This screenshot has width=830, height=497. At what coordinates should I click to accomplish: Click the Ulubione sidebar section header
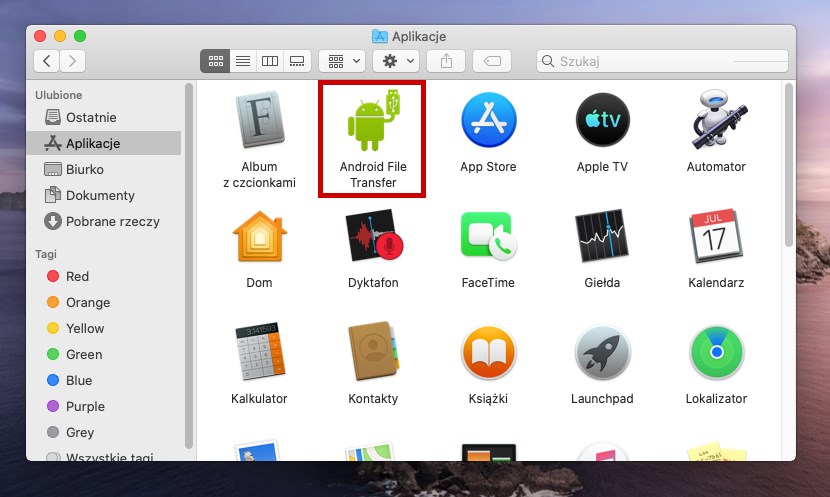[59, 95]
